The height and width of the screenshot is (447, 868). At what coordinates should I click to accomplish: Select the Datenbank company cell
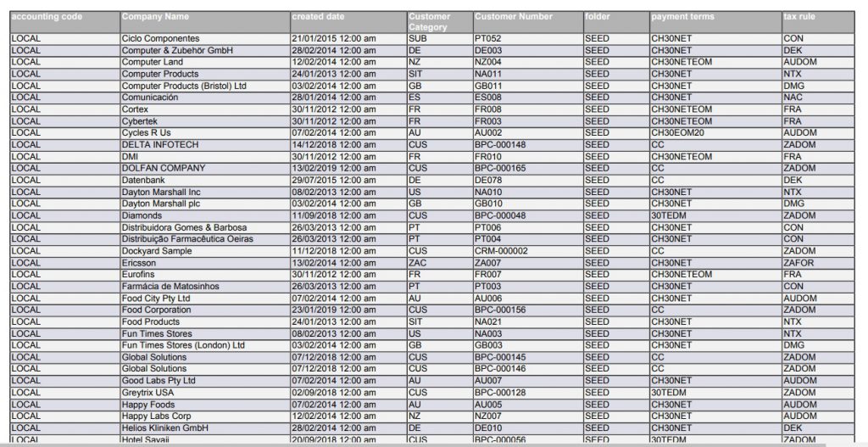[x=205, y=180]
